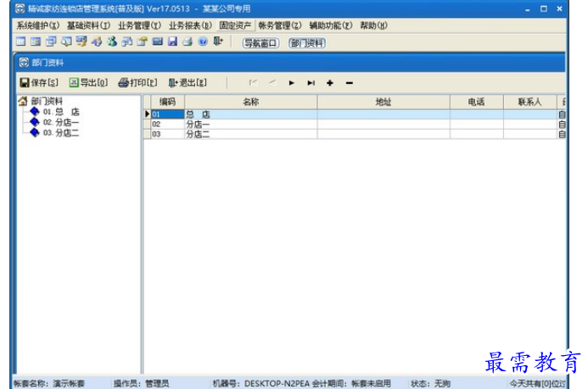
Task: Click the 电话 column header
Action: (x=477, y=102)
